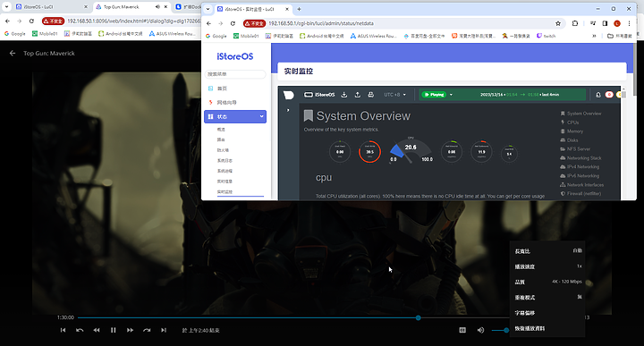Image resolution: width=644 pixels, height=346 pixels.
Task: Open 概览 overview under the status section
Action: [221, 130]
